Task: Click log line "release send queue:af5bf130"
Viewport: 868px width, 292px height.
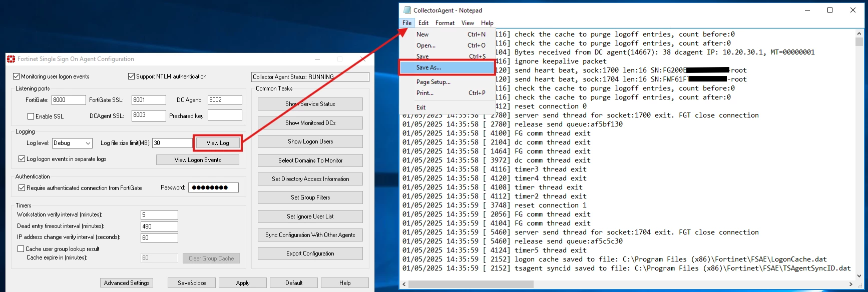Action: (513, 124)
